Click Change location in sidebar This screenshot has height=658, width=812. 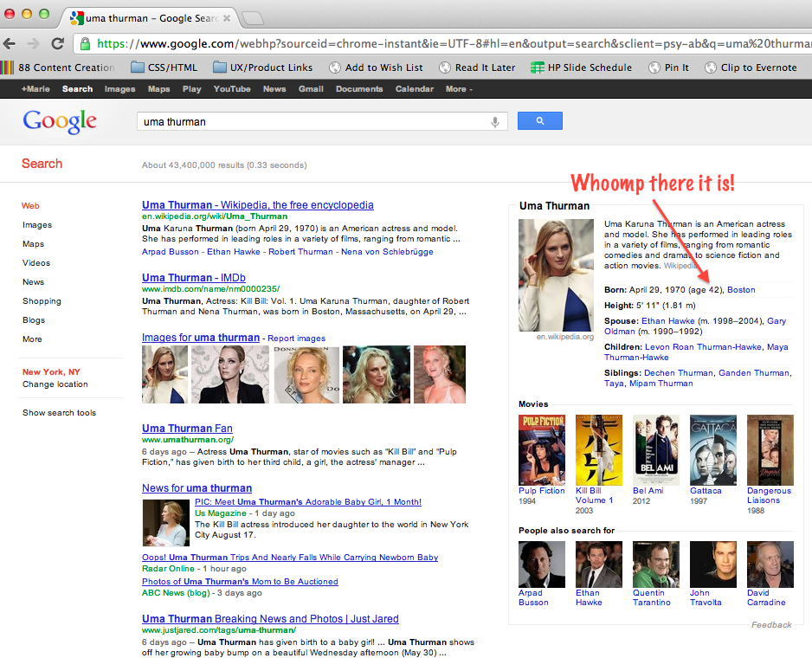tap(55, 384)
